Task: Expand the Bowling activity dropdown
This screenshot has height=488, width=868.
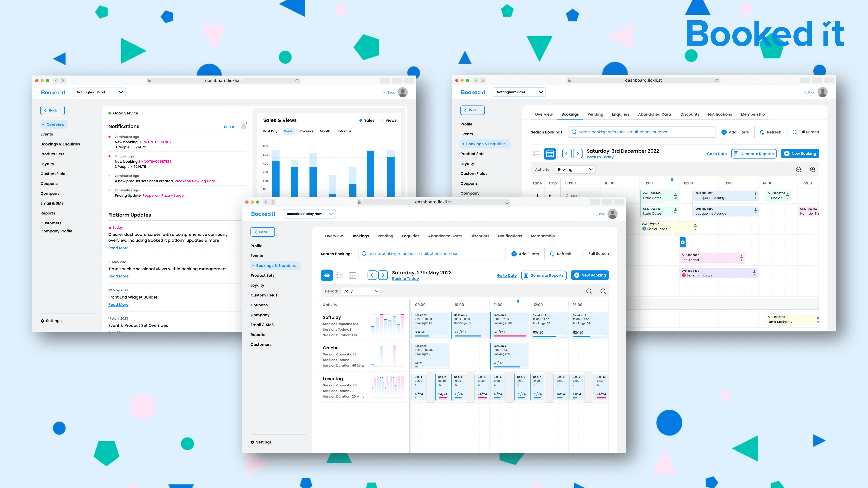Action: pos(575,169)
